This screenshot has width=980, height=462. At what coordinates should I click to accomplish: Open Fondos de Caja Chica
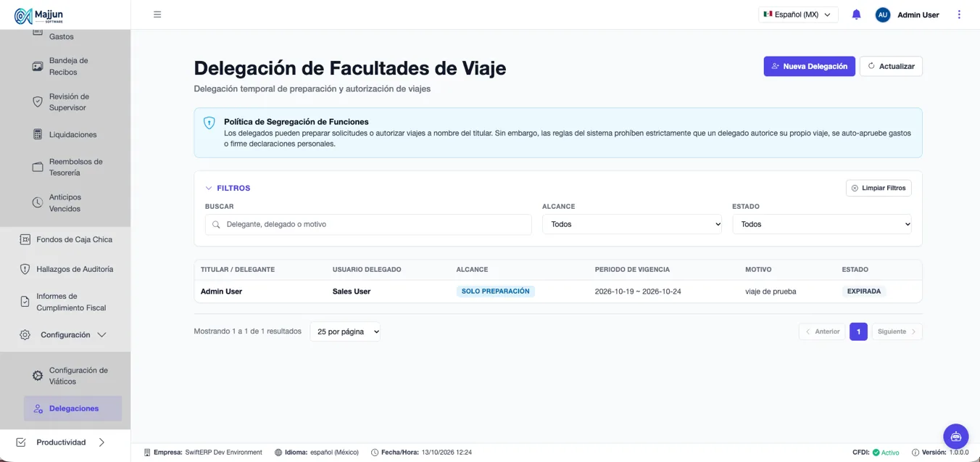[x=74, y=239]
